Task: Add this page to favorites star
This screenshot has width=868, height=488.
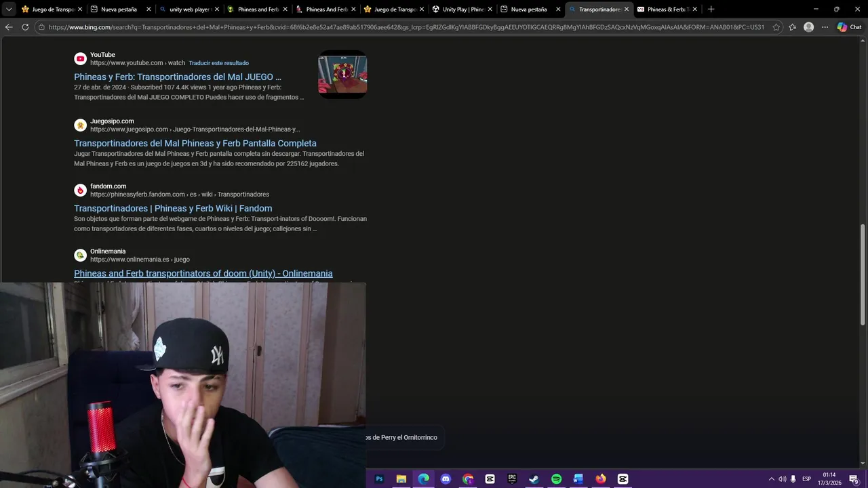Action: click(x=776, y=27)
